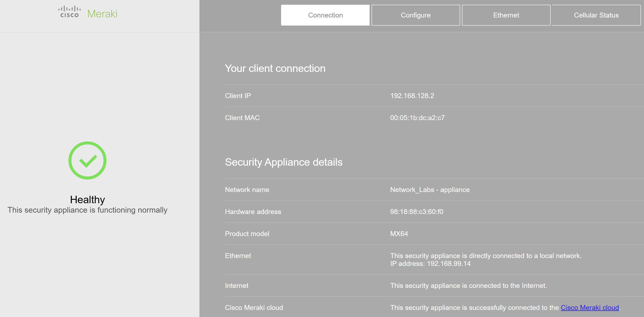This screenshot has width=644, height=317.
Task: Click the 'Internet' row label
Action: [x=236, y=286]
